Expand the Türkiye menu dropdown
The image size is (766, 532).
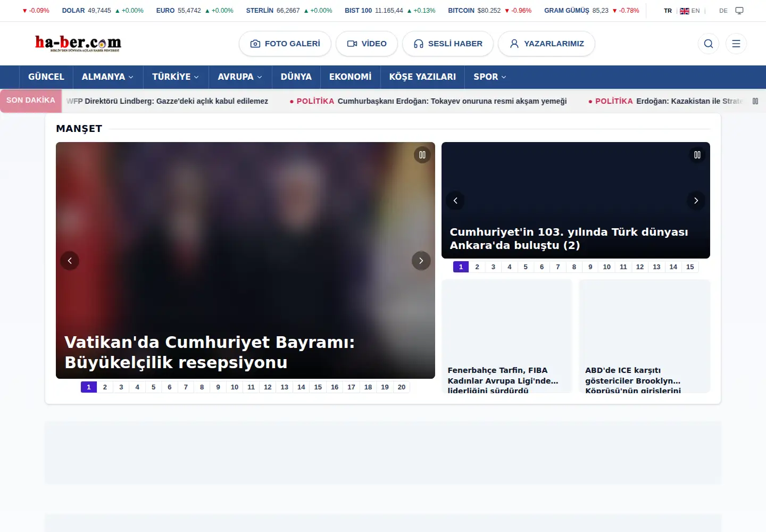pyautogui.click(x=176, y=77)
